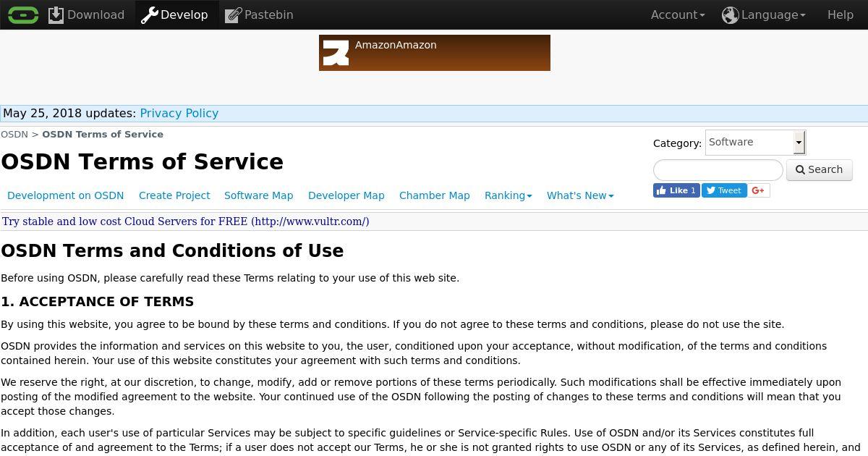Click the Facebook Like button

tap(676, 190)
